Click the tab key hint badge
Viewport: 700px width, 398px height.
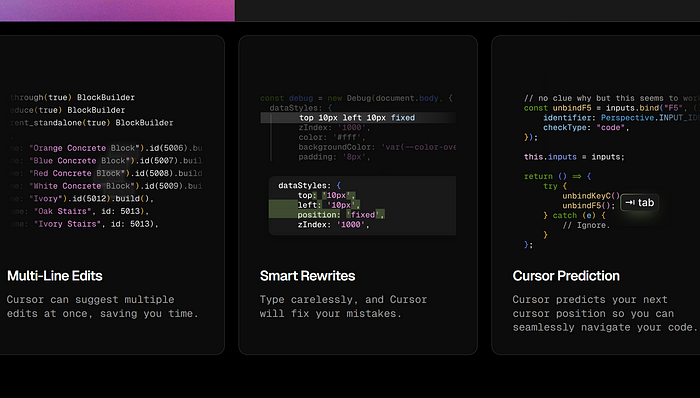point(639,203)
